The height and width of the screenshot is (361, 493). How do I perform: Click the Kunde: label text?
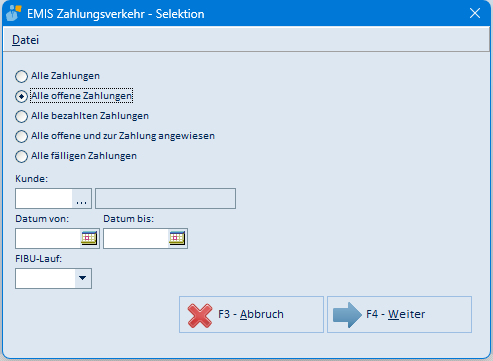point(32,179)
